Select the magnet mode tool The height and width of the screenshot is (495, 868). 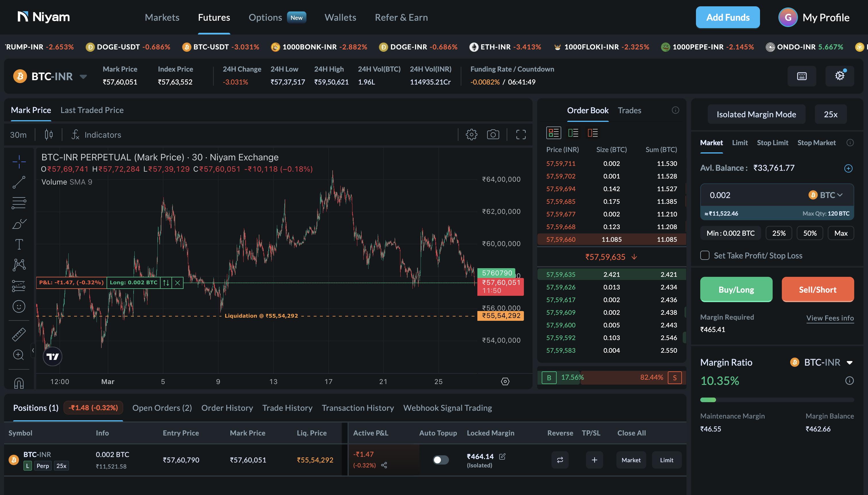19,383
